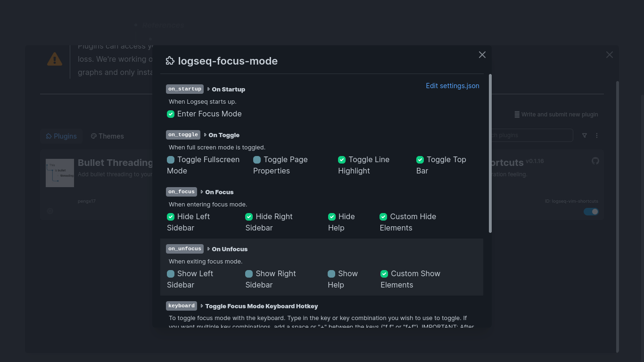This screenshot has height=362, width=644.
Task: Collapse the On Unfocus section arrow
Action: (208, 249)
